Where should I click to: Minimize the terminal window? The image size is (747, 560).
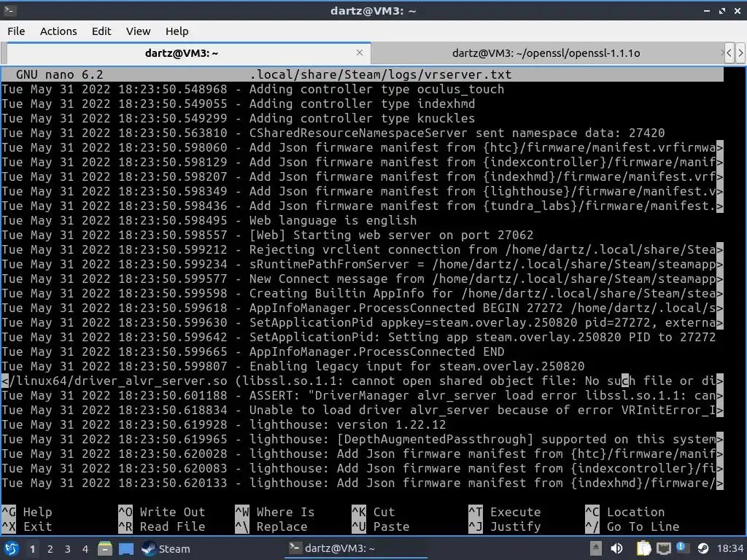[706, 10]
